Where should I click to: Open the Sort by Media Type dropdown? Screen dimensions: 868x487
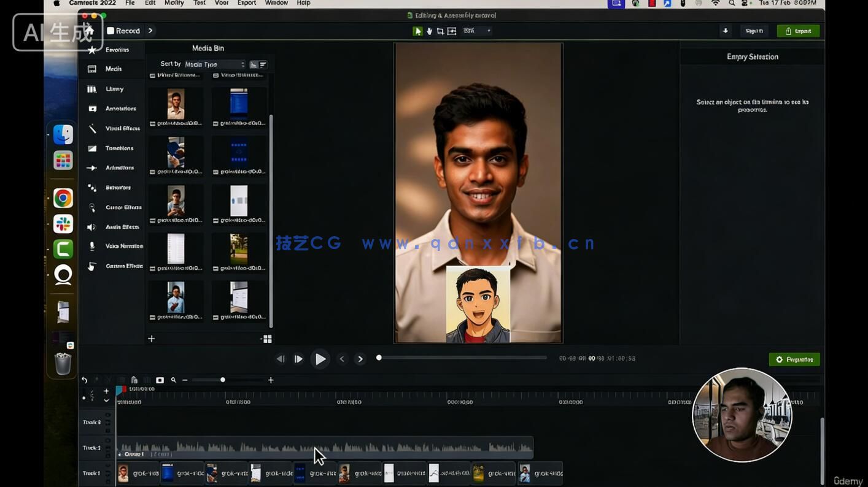214,64
